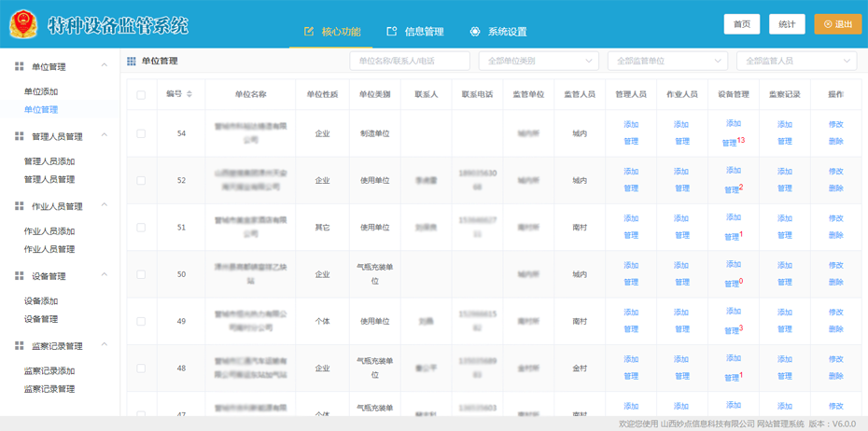Collapse the 监察记录管理 sidebar section
The height and width of the screenshot is (431, 868).
pos(105,344)
